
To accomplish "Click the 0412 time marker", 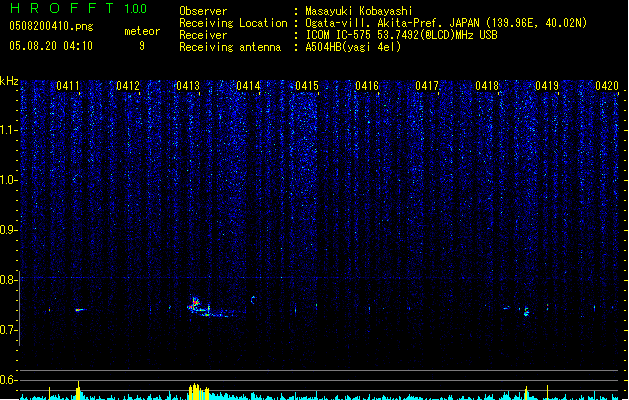I will pyautogui.click(x=128, y=86).
